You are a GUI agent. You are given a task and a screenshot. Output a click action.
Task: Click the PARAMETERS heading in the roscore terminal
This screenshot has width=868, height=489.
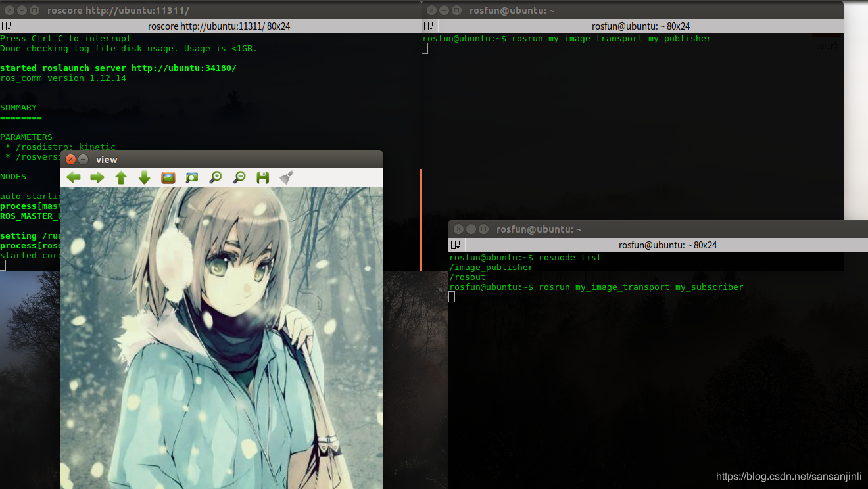pos(26,137)
